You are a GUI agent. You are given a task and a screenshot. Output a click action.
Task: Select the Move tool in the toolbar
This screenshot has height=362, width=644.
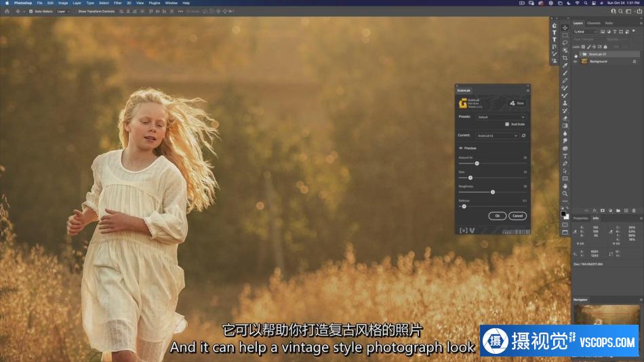(x=565, y=28)
